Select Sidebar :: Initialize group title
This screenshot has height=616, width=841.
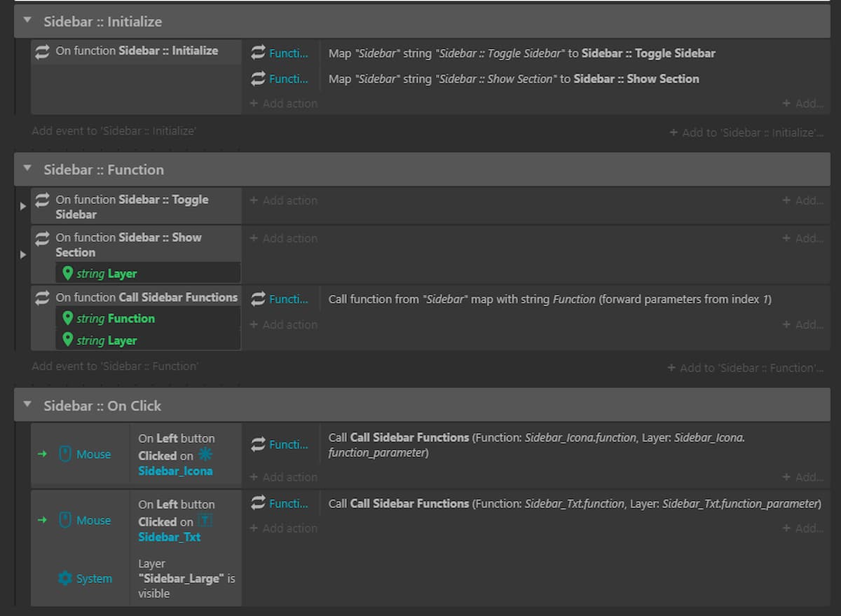pos(103,22)
